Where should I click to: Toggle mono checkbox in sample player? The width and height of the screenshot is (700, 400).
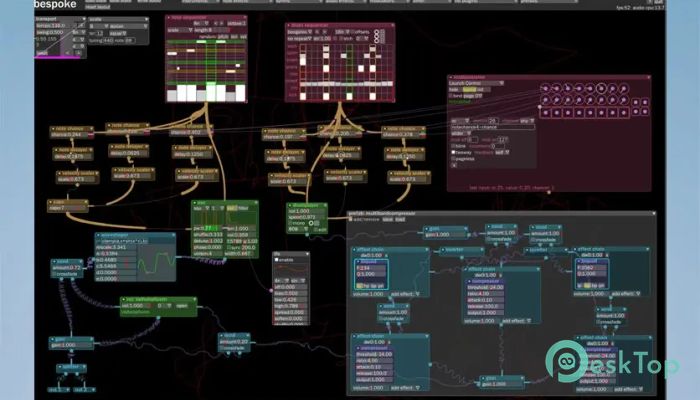[291, 223]
